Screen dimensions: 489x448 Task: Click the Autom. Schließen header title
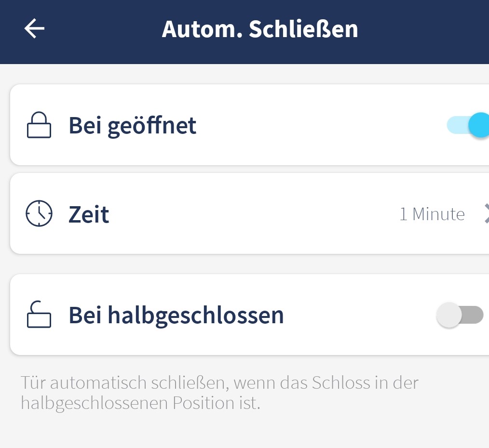click(260, 29)
